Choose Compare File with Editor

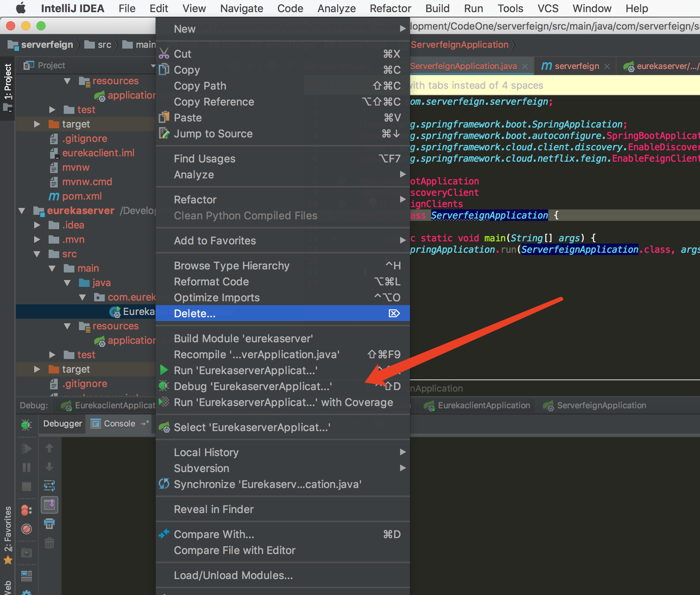(283, 550)
